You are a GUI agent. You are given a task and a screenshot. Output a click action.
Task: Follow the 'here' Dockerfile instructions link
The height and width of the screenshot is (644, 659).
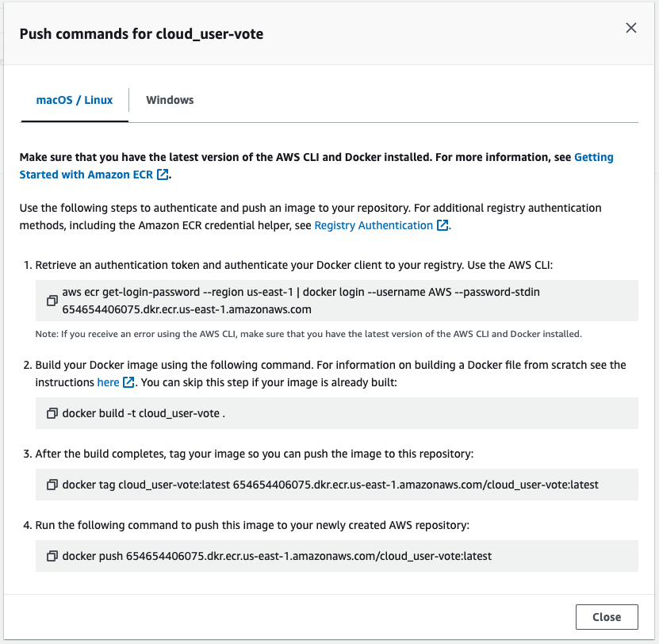click(108, 382)
